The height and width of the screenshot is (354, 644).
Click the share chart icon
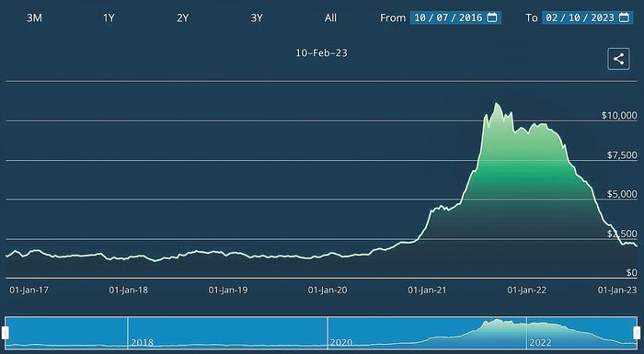[x=618, y=59]
